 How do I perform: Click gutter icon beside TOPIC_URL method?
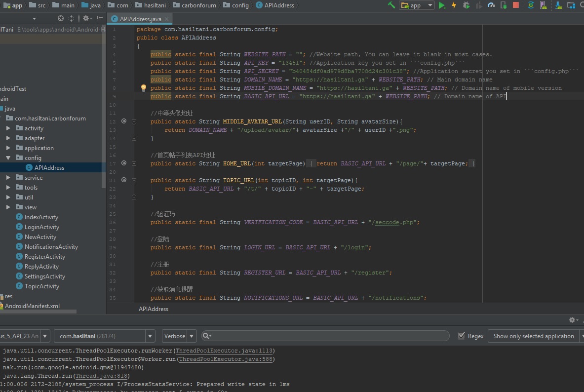124,180
